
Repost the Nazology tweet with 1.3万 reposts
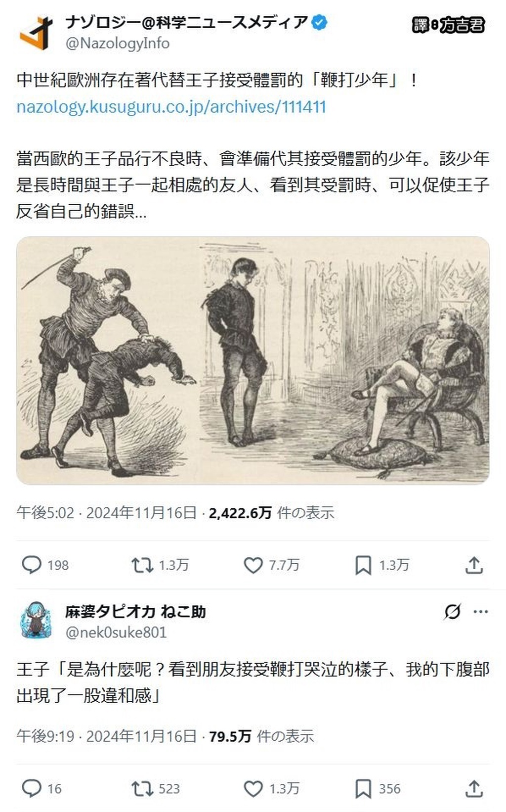click(x=160, y=565)
